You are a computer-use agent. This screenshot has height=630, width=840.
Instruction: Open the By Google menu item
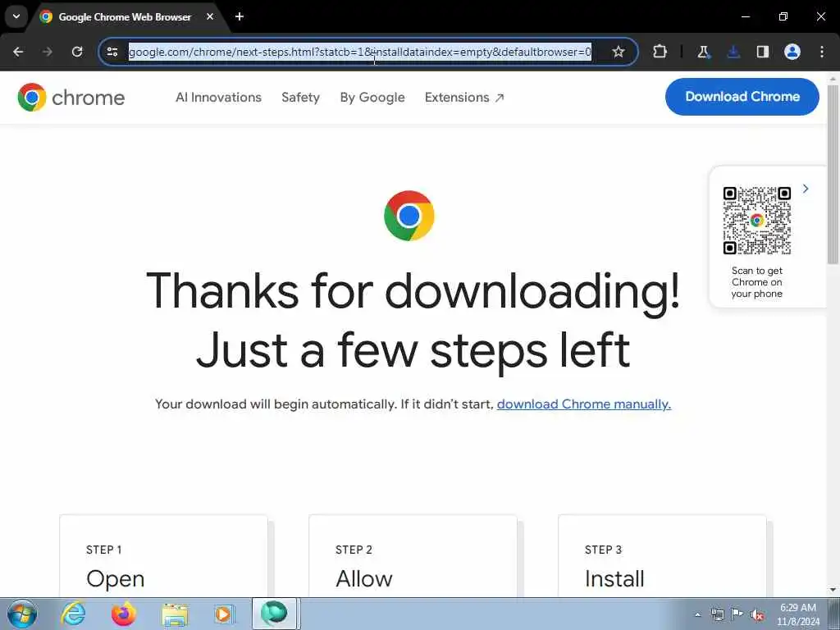click(372, 98)
